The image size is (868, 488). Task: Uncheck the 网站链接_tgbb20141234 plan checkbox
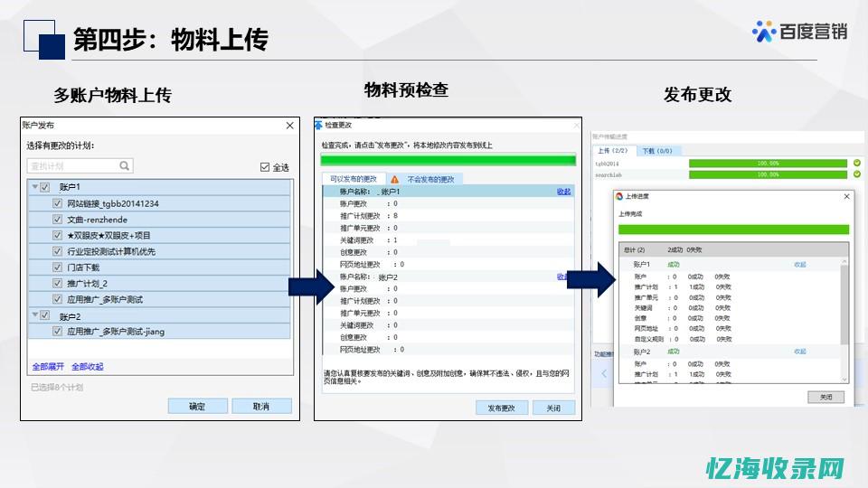58,203
